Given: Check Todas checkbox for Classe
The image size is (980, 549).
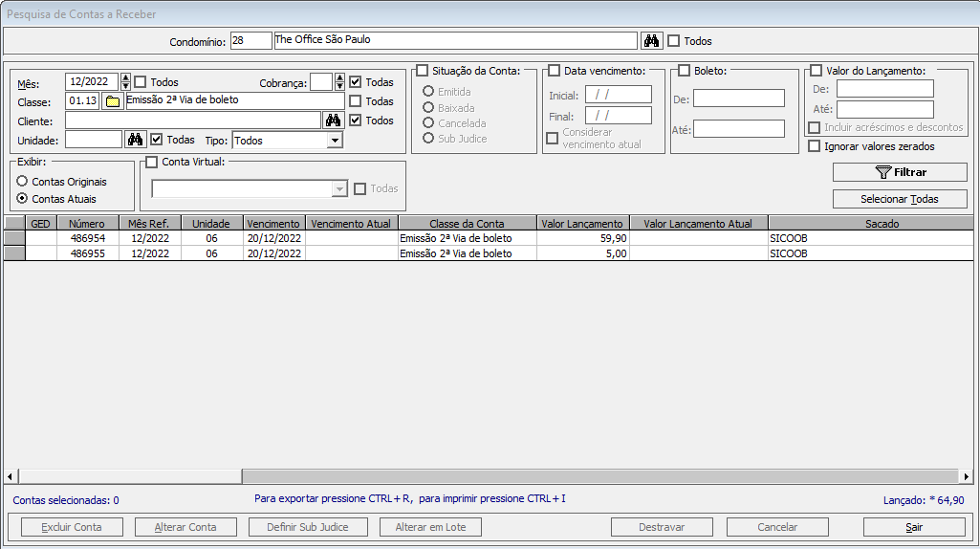Looking at the screenshot, I should point(356,100).
